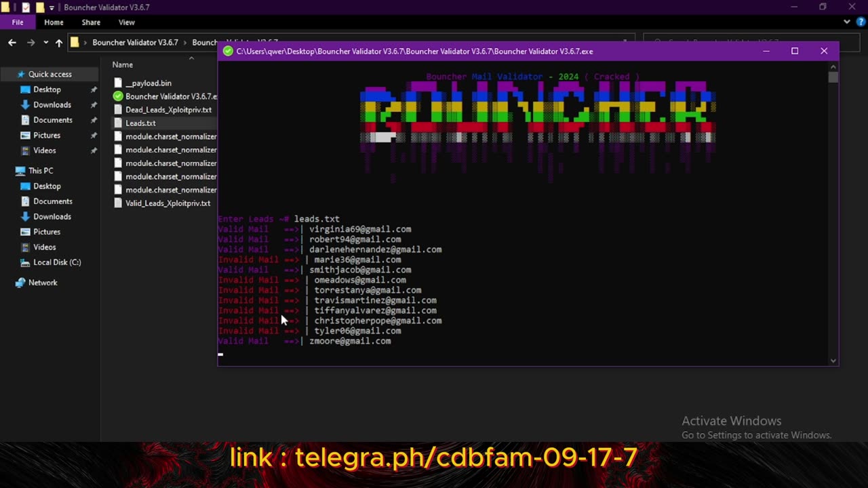Click the __payload.bin file icon

click(x=118, y=83)
